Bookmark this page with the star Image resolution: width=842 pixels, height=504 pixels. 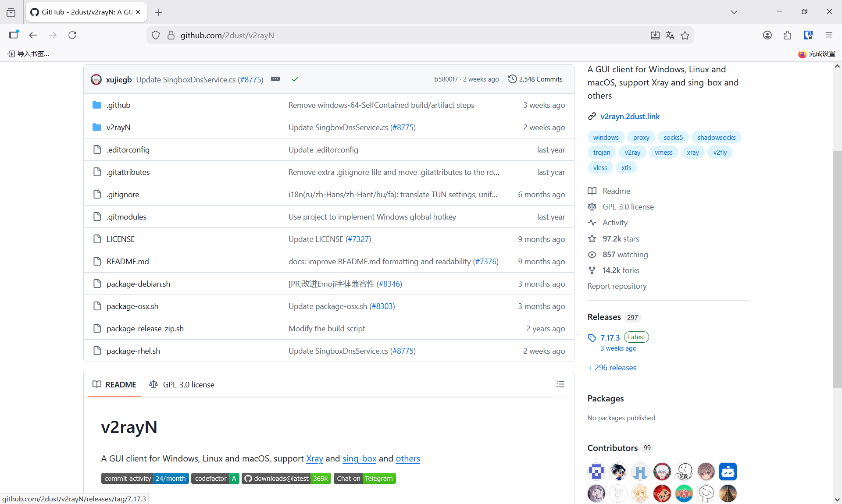(x=685, y=35)
